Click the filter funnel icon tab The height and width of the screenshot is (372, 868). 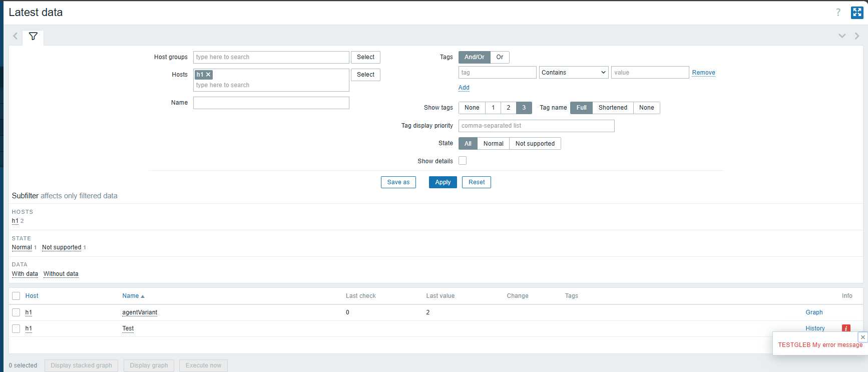pyautogui.click(x=33, y=37)
